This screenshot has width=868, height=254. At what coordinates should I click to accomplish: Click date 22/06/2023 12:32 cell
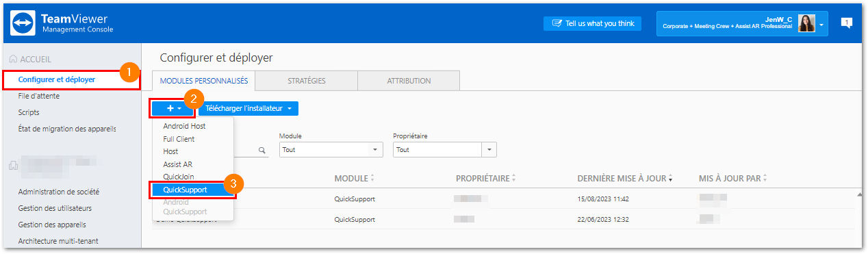coord(603,219)
